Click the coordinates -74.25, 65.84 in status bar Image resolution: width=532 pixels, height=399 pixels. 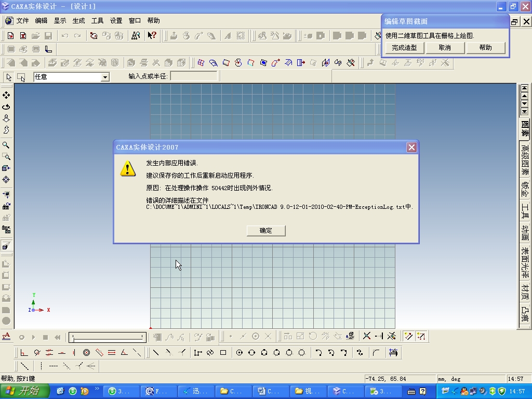(x=386, y=379)
